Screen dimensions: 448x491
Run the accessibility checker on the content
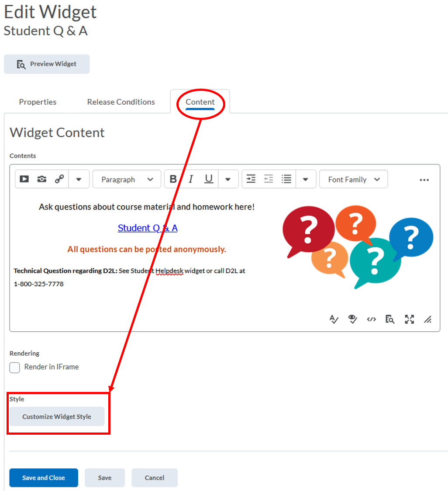(334, 319)
